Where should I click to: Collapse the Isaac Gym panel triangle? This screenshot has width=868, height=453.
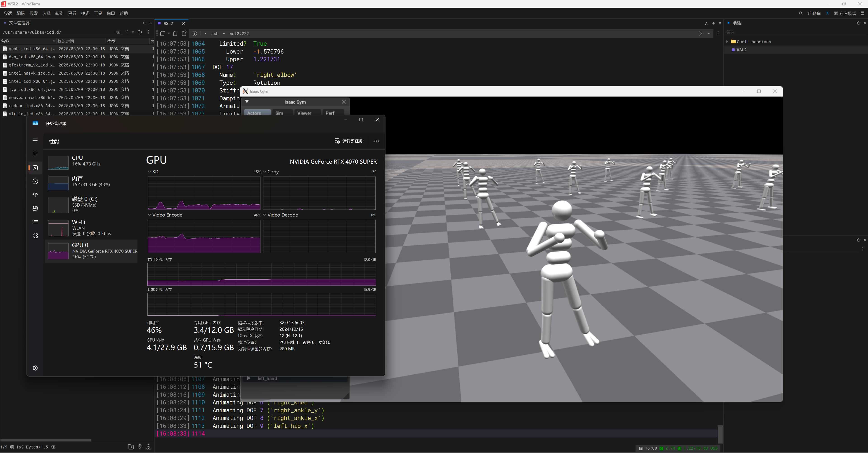click(247, 102)
